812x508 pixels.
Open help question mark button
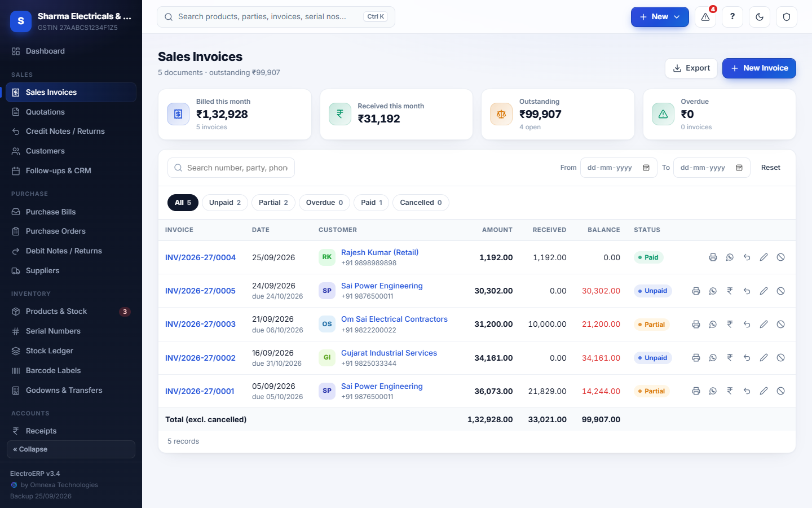(x=732, y=17)
